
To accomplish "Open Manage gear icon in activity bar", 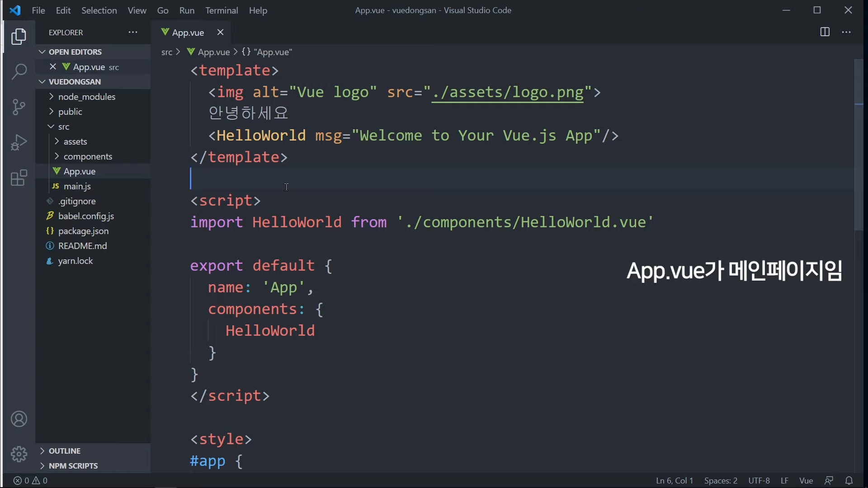I will (19, 454).
